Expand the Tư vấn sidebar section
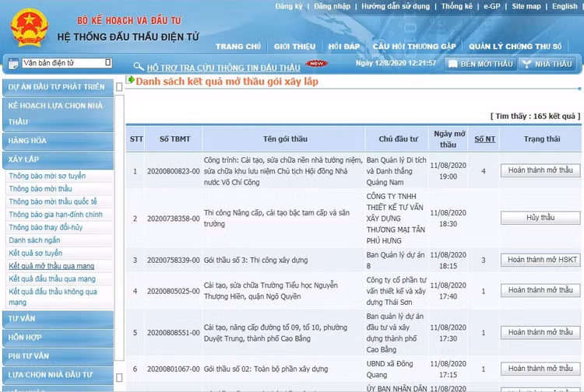The width and height of the screenshot is (584, 392). coord(23,319)
